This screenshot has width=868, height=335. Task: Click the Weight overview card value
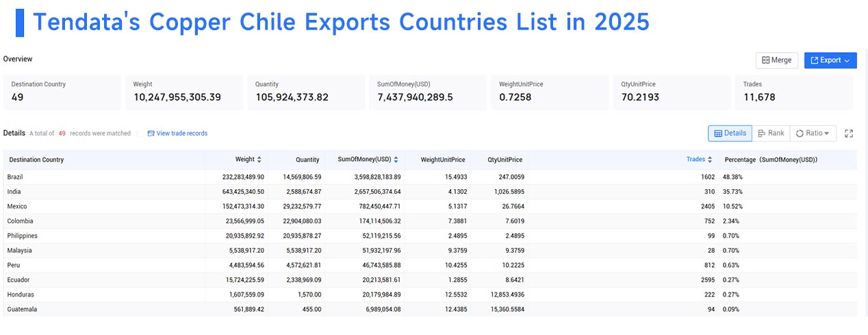pos(177,97)
